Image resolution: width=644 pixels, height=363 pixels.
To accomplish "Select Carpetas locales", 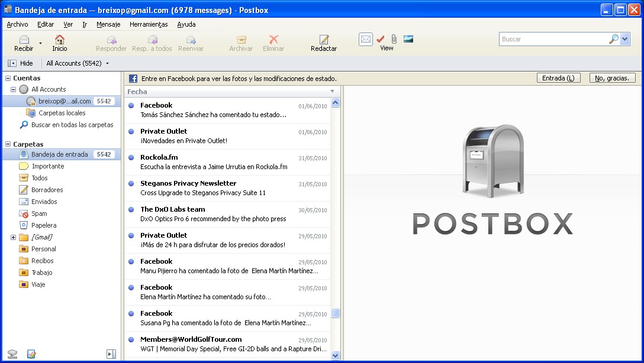I will point(62,113).
